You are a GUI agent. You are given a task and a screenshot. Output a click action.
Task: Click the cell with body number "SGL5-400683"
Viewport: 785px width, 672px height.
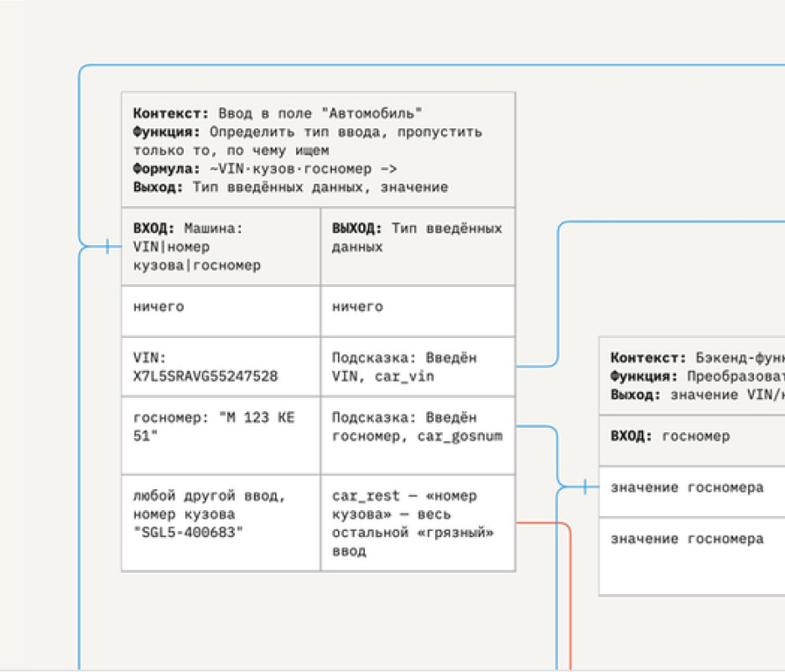221,523
